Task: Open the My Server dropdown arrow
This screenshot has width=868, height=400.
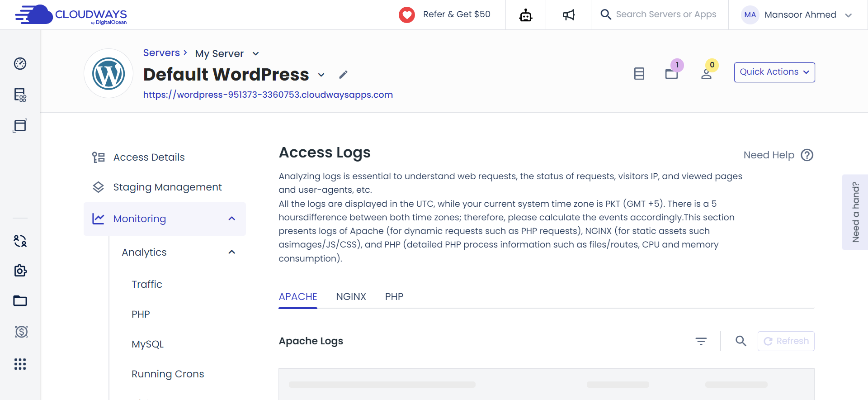Action: [x=255, y=54]
